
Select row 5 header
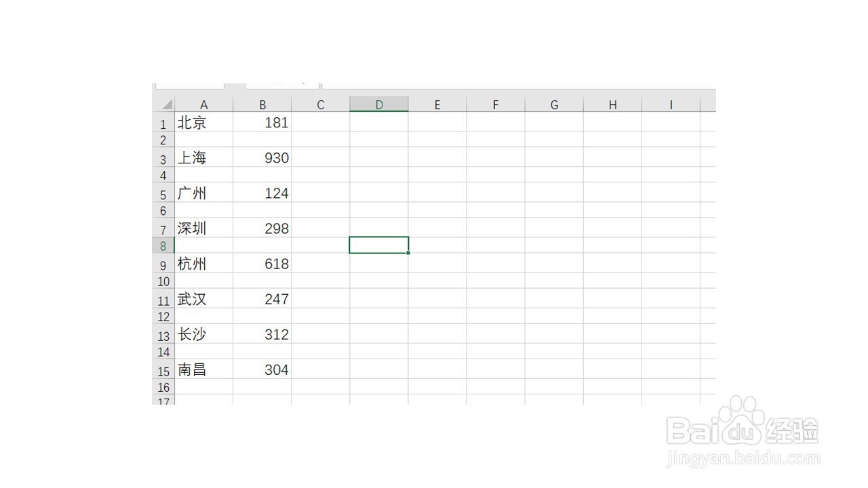tap(163, 192)
